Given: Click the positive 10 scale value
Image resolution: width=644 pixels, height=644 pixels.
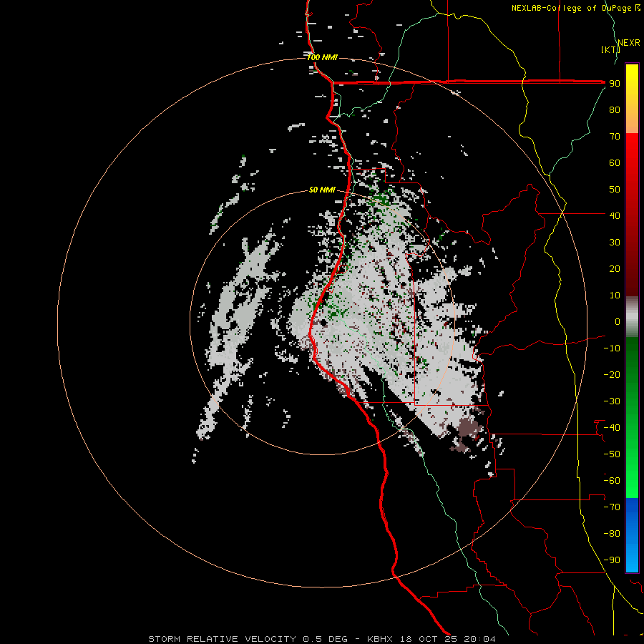Looking at the screenshot, I should point(615,296).
